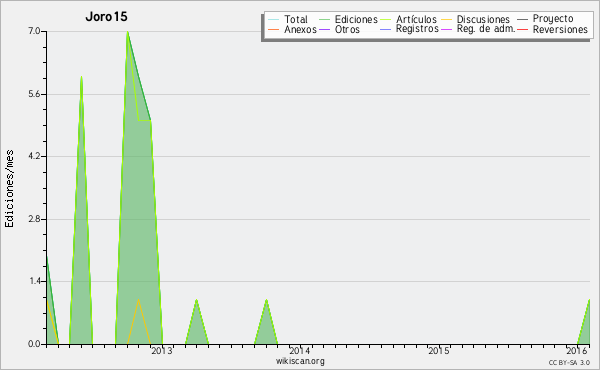Click the Artículos legend entry
This screenshot has height=370, width=600.
pyautogui.click(x=408, y=19)
